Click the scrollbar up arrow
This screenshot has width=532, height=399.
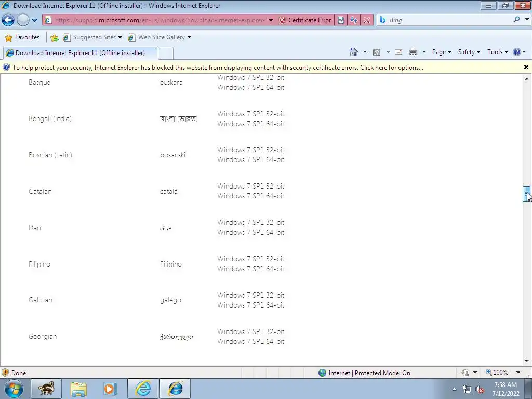(x=527, y=79)
